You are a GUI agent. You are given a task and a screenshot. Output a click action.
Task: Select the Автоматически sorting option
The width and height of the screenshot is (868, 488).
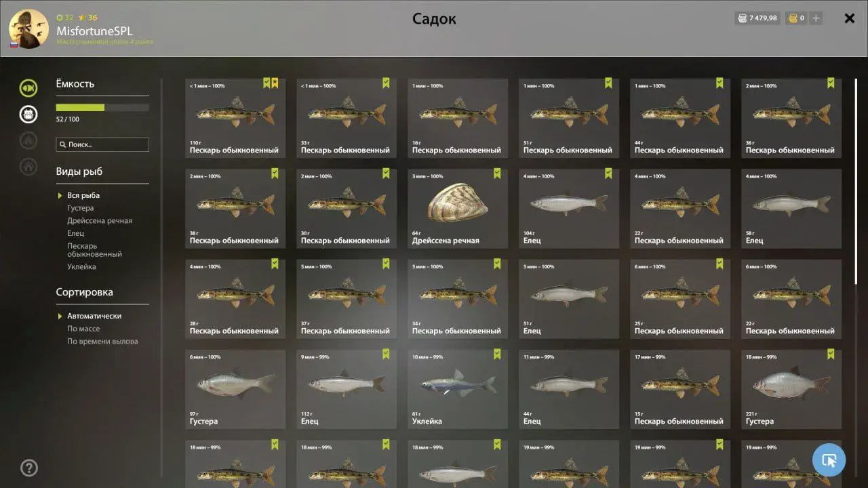(94, 316)
